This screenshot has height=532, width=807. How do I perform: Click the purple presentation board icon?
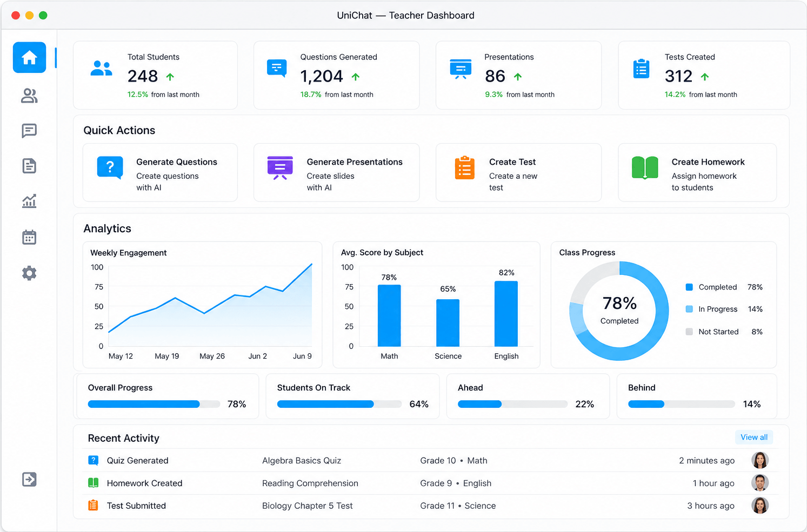pos(280,168)
